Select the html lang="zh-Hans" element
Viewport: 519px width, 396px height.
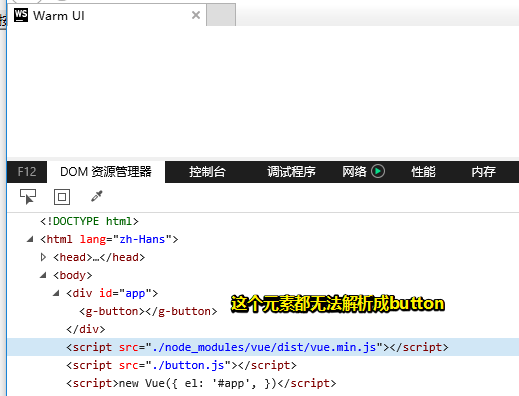109,239
